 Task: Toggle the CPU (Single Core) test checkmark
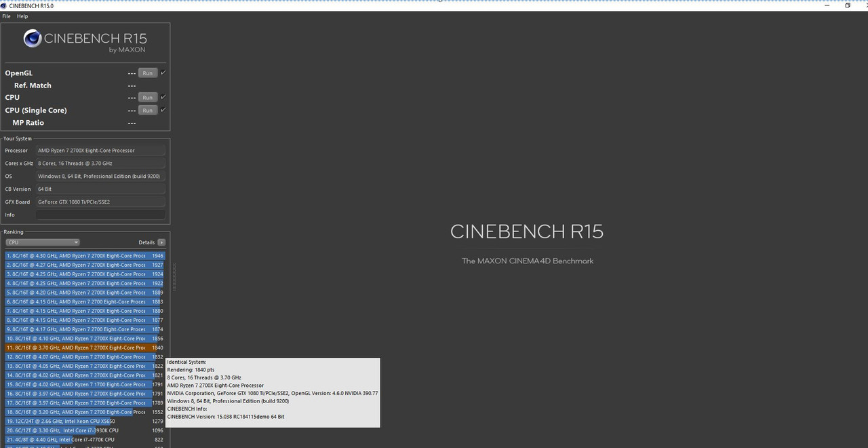163,110
